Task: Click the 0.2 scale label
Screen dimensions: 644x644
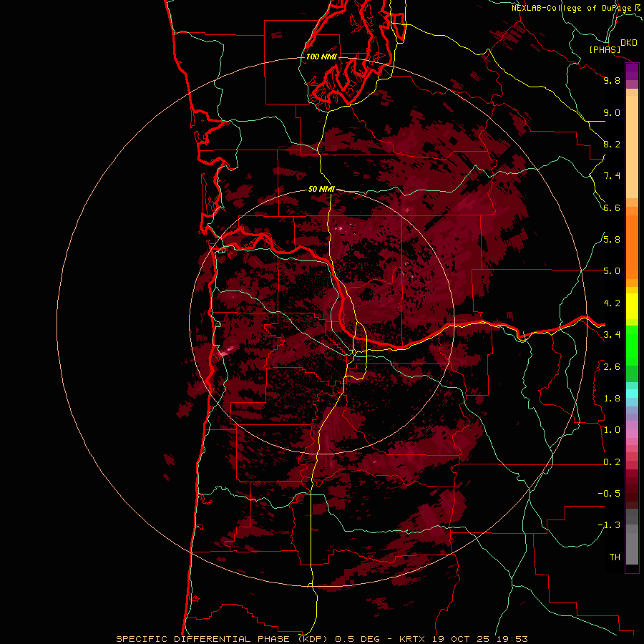Action: pyautogui.click(x=612, y=462)
